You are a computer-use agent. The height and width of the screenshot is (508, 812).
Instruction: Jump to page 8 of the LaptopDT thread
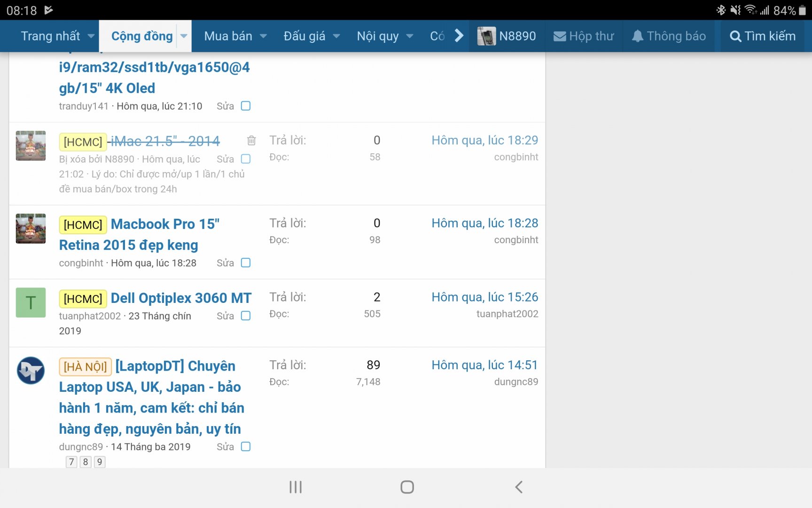(x=85, y=462)
